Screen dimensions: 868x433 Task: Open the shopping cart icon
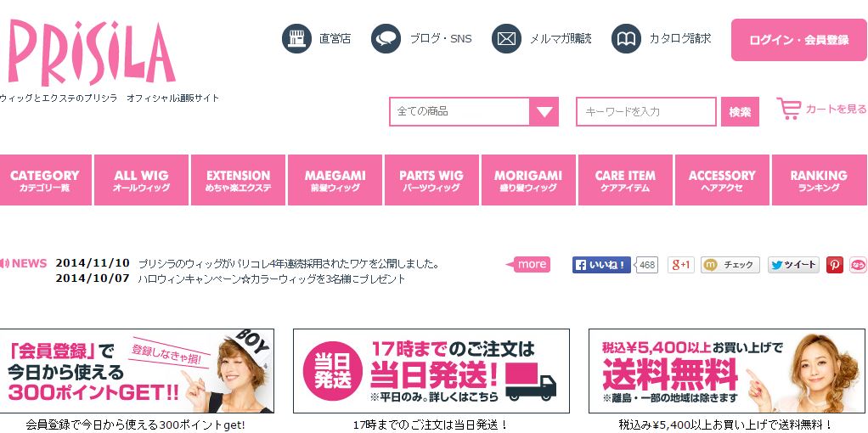788,109
